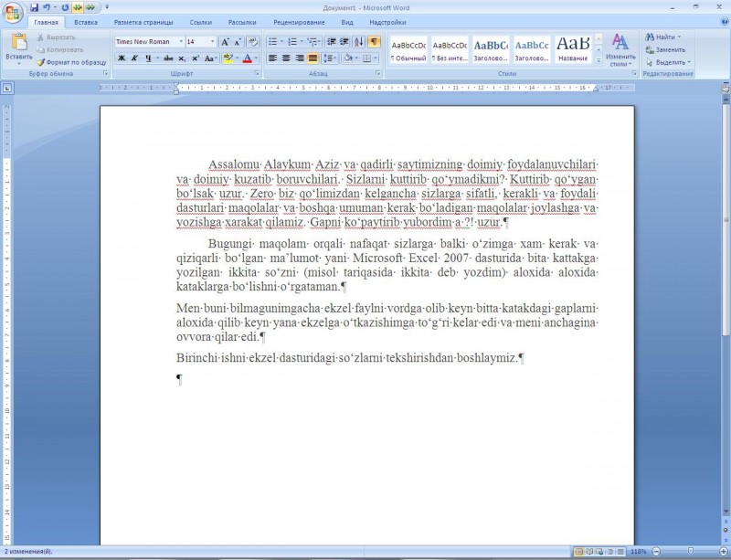This screenshot has width=731, height=560.
Task: Open line spacing dropdown
Action: (330, 58)
